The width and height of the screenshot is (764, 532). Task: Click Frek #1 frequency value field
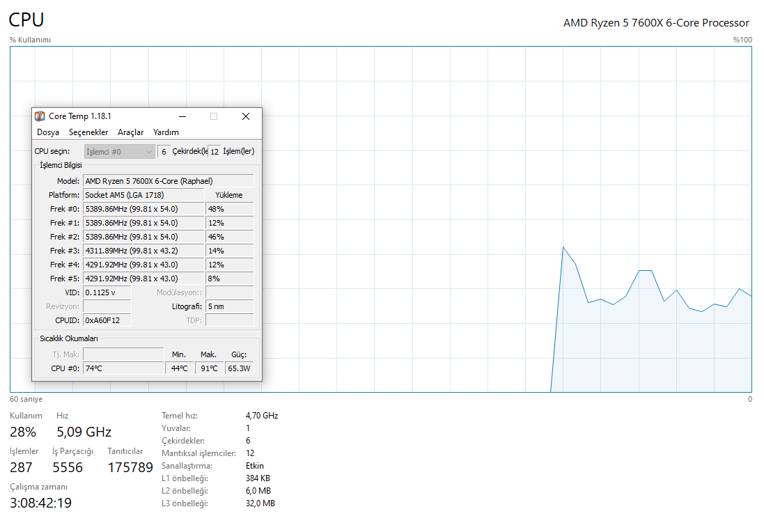pyautogui.click(x=143, y=223)
